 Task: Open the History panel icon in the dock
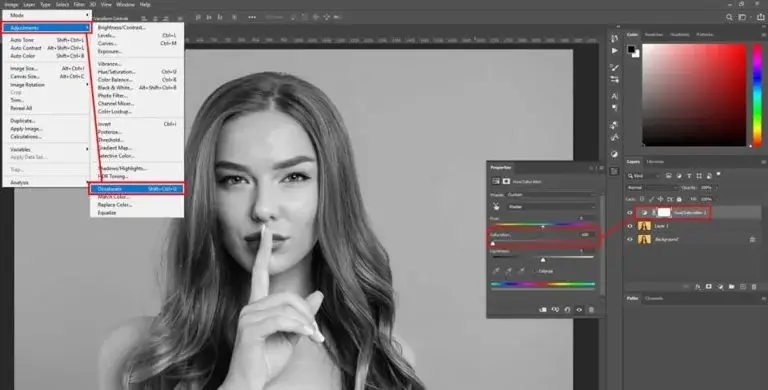(x=615, y=39)
